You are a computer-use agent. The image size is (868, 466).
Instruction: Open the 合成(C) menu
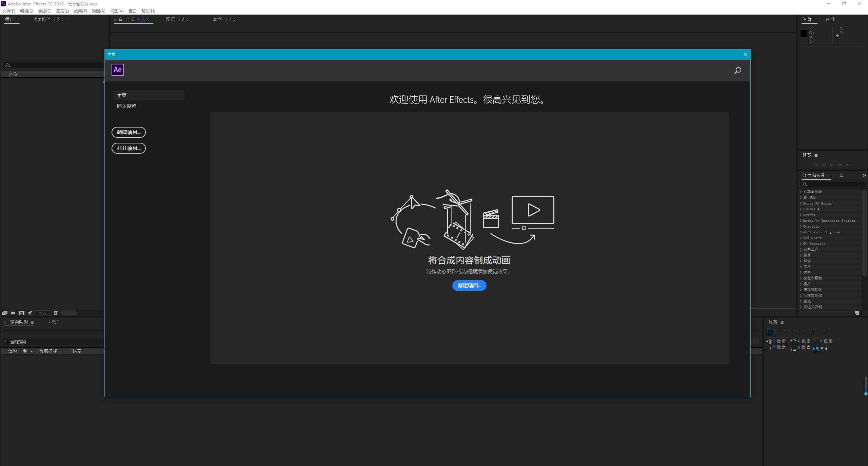[44, 11]
